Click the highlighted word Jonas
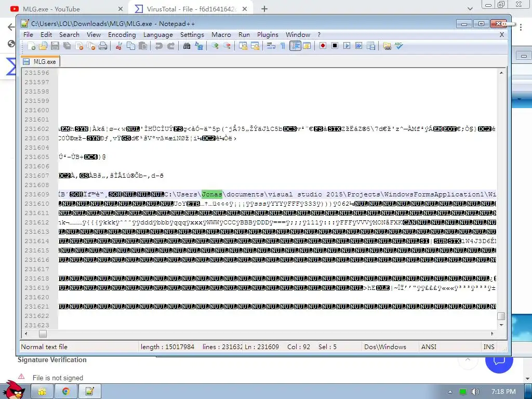The height and width of the screenshot is (399, 532). pos(212,194)
